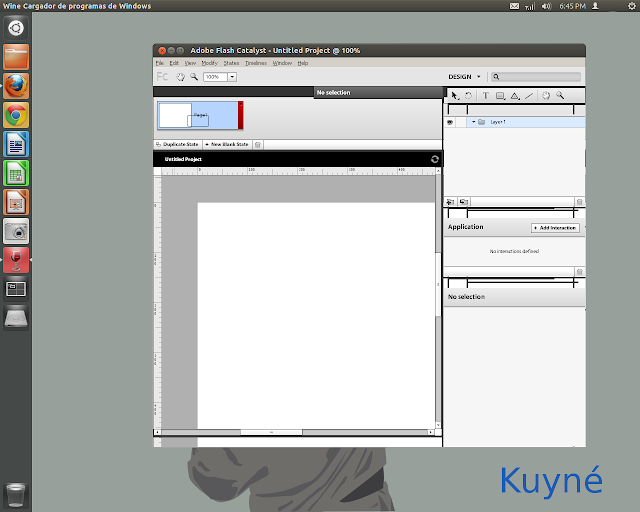The width and height of the screenshot is (640, 512).
Task: Click the create new layer icon below the layers list
Action: [x=450, y=202]
